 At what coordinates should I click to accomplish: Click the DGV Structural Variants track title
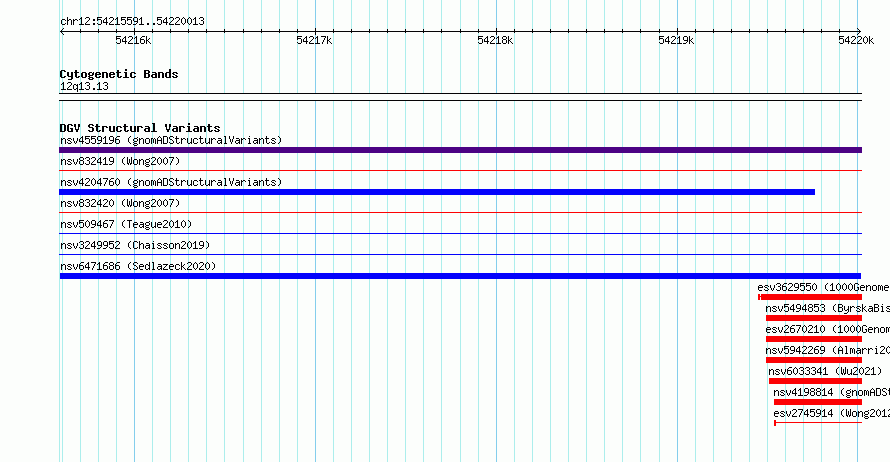tap(140, 128)
